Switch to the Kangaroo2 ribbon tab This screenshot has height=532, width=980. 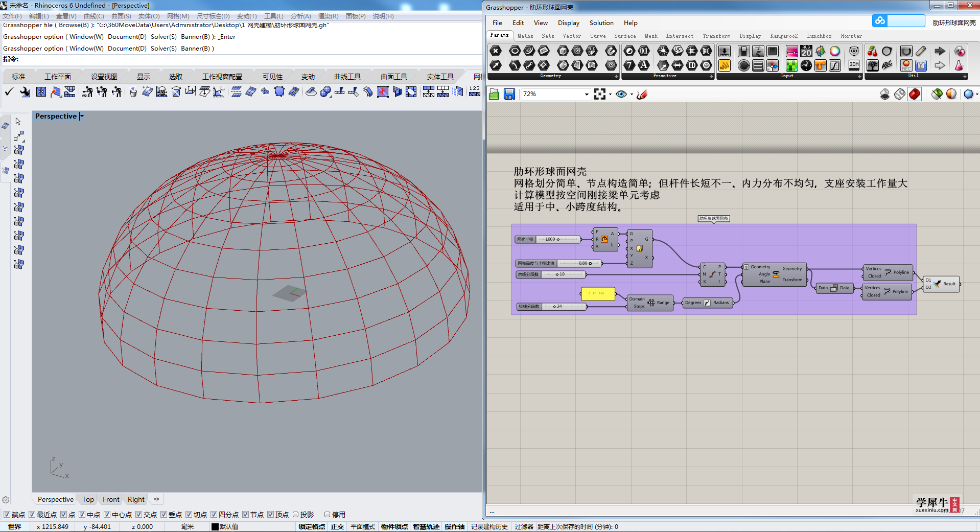pyautogui.click(x=784, y=36)
